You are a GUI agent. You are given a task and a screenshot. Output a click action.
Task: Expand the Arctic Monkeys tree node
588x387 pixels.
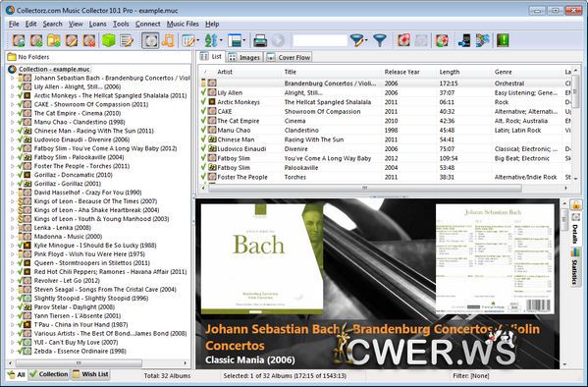coord(12,95)
